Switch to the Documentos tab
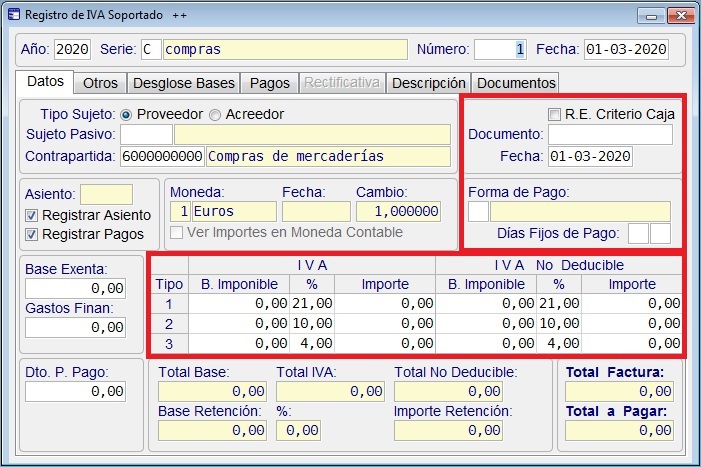Image resolution: width=701 pixels, height=467 pixels. click(515, 83)
